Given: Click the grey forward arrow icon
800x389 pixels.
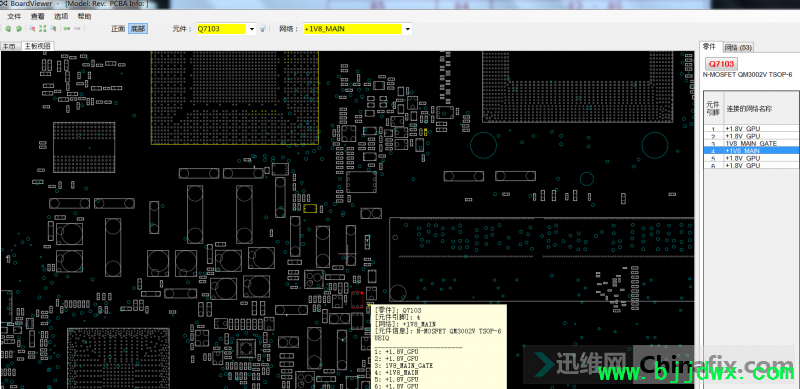Looking at the screenshot, I should pos(78,29).
